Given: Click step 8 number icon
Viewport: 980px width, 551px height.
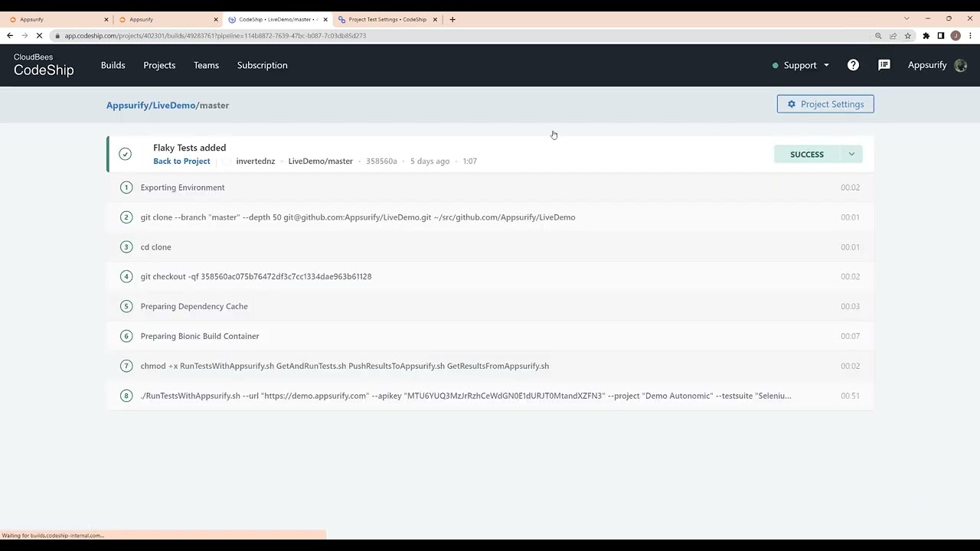Looking at the screenshot, I should point(126,396).
